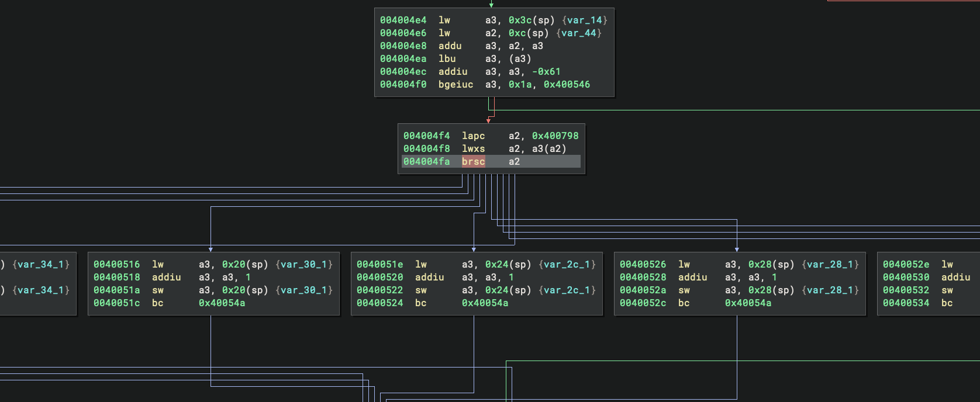Select address 00400526
Viewport: 980px width, 402px height.
click(x=643, y=265)
